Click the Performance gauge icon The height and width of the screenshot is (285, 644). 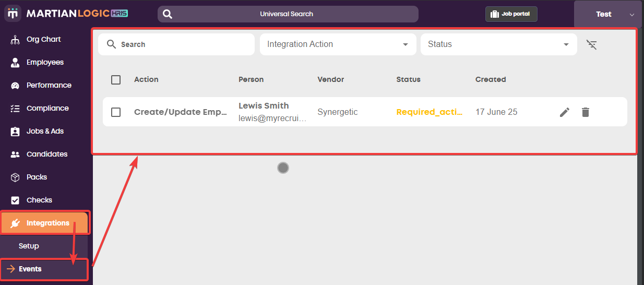pyautogui.click(x=15, y=86)
